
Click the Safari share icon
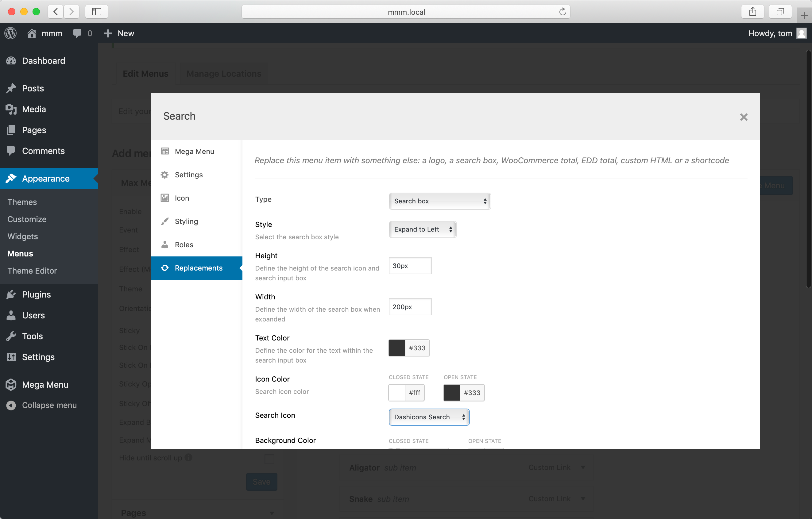click(752, 12)
